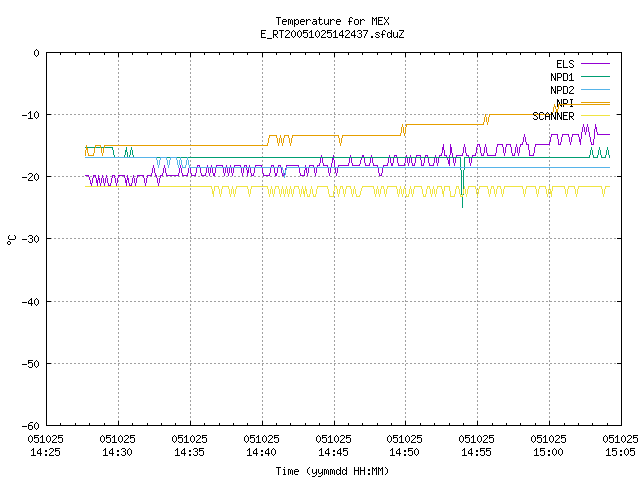Select the NPD2 legend label

562,90
